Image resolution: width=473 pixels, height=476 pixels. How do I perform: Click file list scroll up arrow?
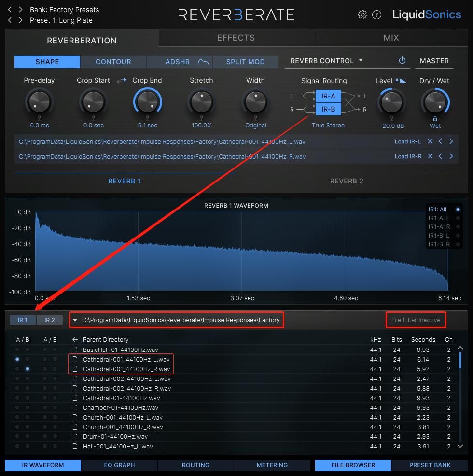[460, 348]
